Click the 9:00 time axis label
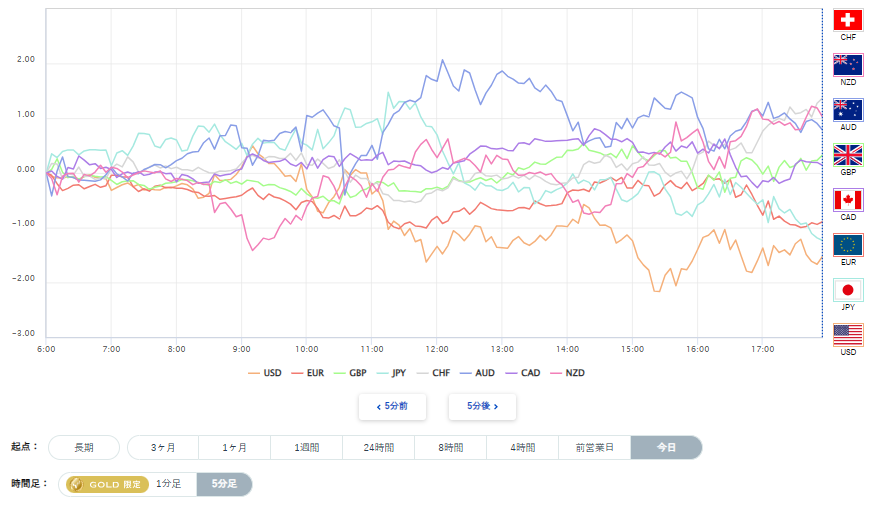This screenshot has height=505, width=871. pos(241,349)
